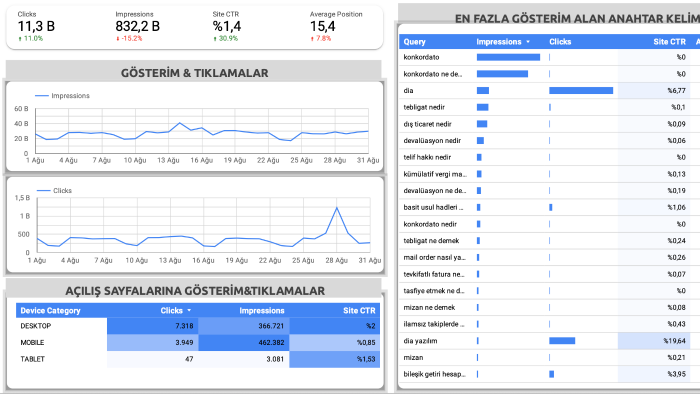Image resolution: width=700 pixels, height=394 pixels.
Task: Click the 7.318 clicks cell
Action: coord(153,326)
